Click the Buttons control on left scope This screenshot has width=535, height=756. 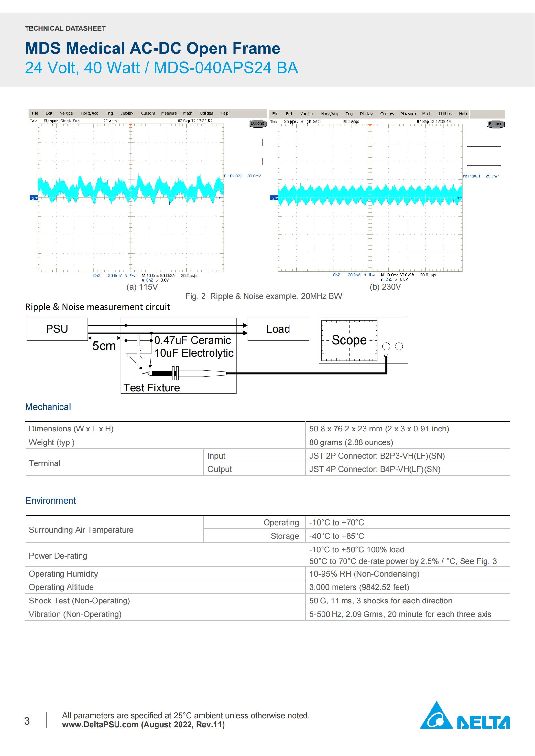[x=258, y=124]
